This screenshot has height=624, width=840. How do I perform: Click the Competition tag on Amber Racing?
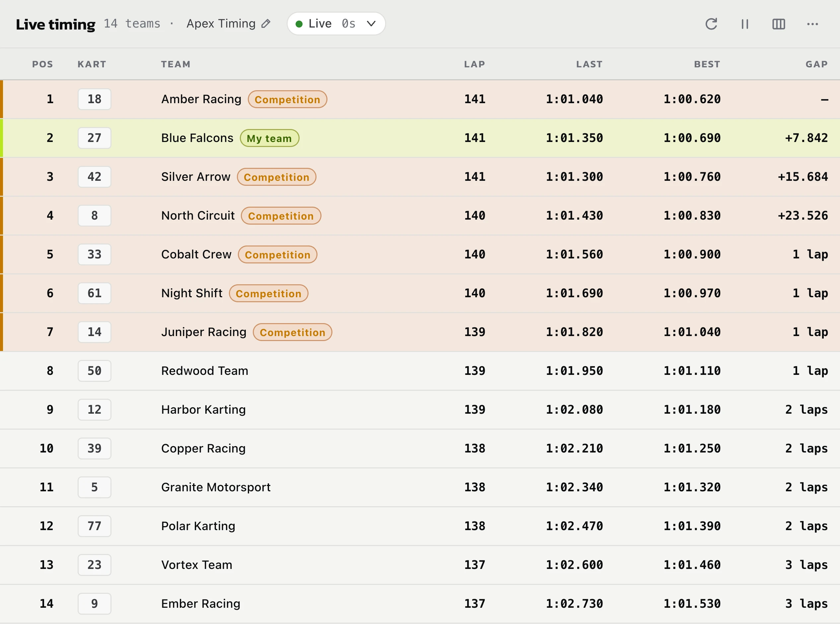click(x=287, y=99)
